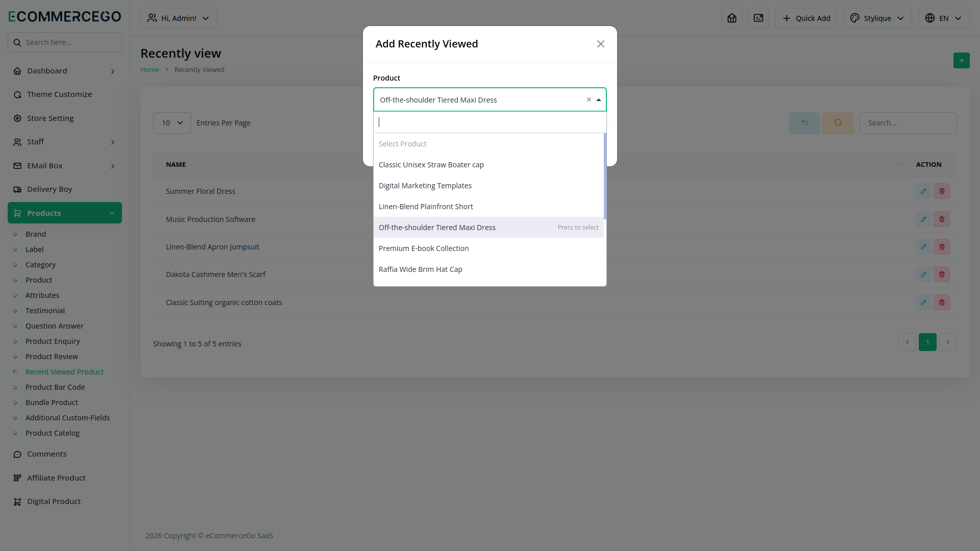Delete Classic Suiting organic cotton coats row
Viewport: 980px width, 551px height.
pos(942,303)
